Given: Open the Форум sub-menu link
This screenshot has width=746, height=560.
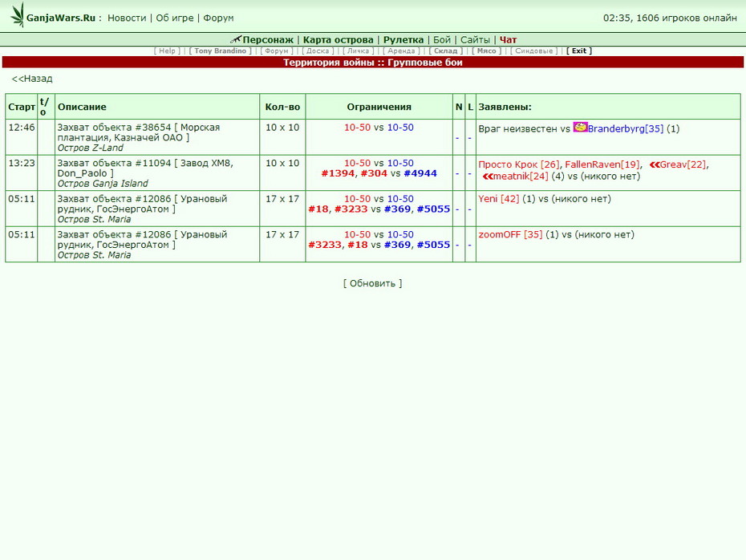Looking at the screenshot, I should point(277,51).
